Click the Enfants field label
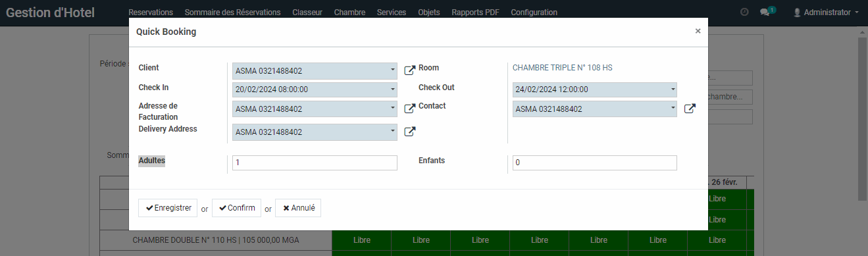 pyautogui.click(x=432, y=161)
